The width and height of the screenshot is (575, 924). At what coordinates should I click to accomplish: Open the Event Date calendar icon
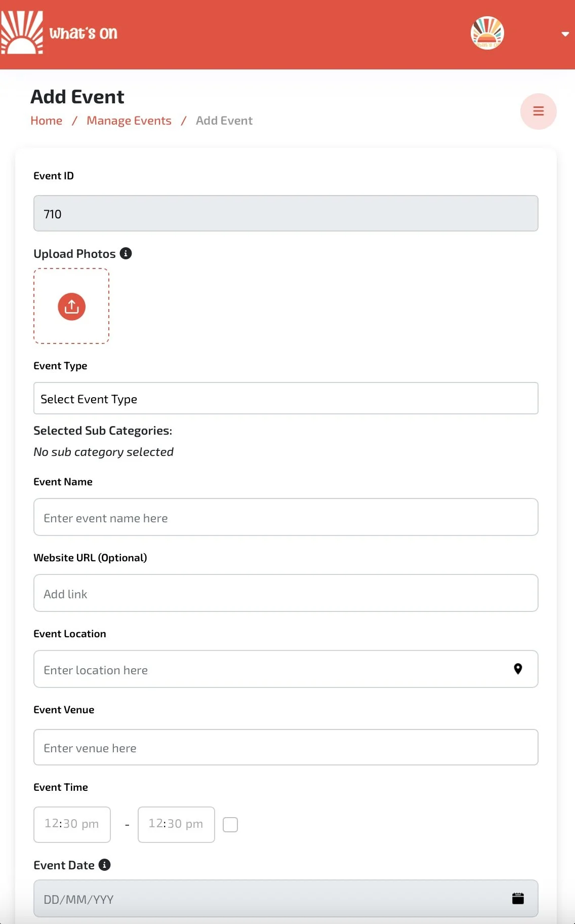pos(518,899)
